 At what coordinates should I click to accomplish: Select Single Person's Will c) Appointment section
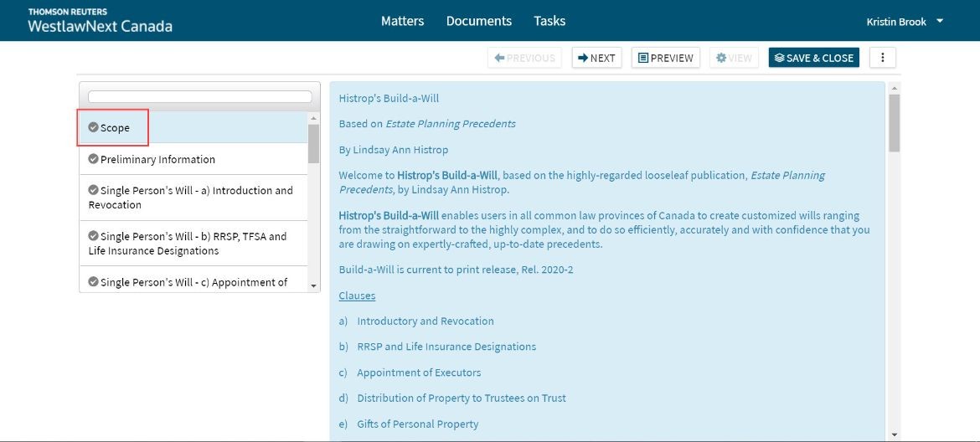pyautogui.click(x=193, y=280)
